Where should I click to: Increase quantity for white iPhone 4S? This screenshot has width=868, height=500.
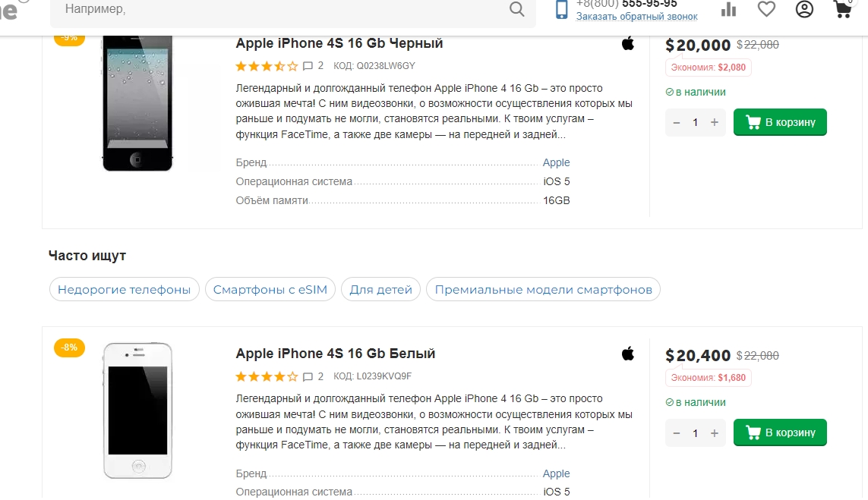715,432
